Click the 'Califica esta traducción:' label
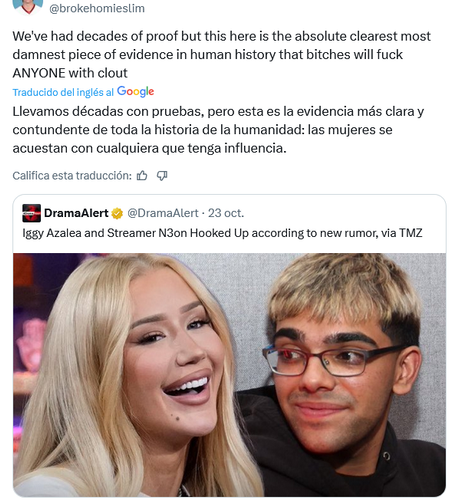The height and width of the screenshot is (500, 459). tap(72, 176)
